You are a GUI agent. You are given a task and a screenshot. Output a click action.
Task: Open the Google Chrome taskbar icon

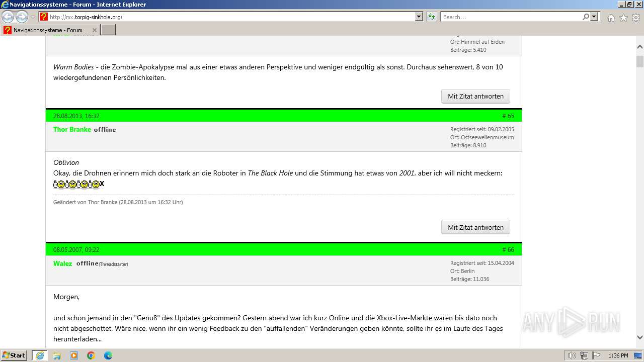[x=91, y=355]
